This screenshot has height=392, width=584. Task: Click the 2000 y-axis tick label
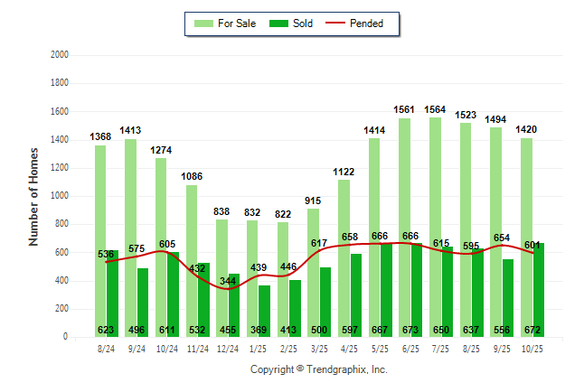61,55
